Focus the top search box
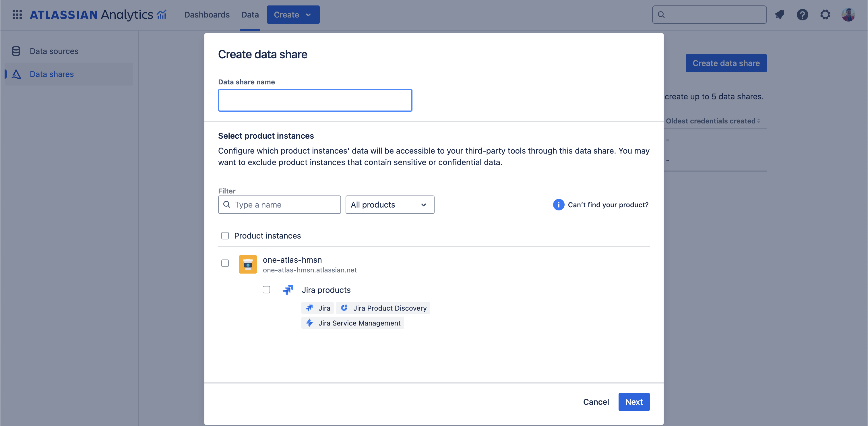This screenshot has width=868, height=426. point(709,14)
